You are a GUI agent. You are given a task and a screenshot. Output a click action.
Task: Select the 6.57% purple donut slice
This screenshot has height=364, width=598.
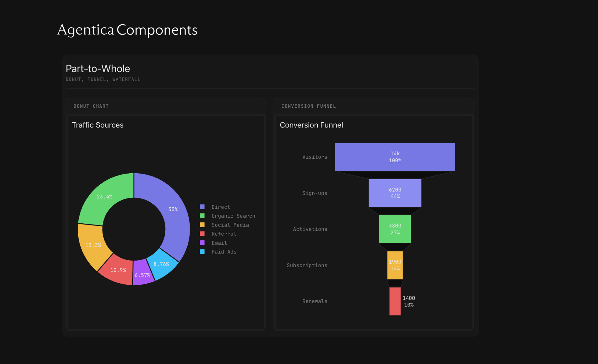142,274
